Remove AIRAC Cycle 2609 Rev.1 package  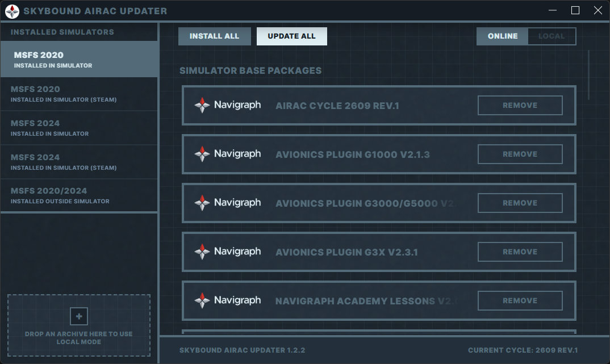(520, 106)
